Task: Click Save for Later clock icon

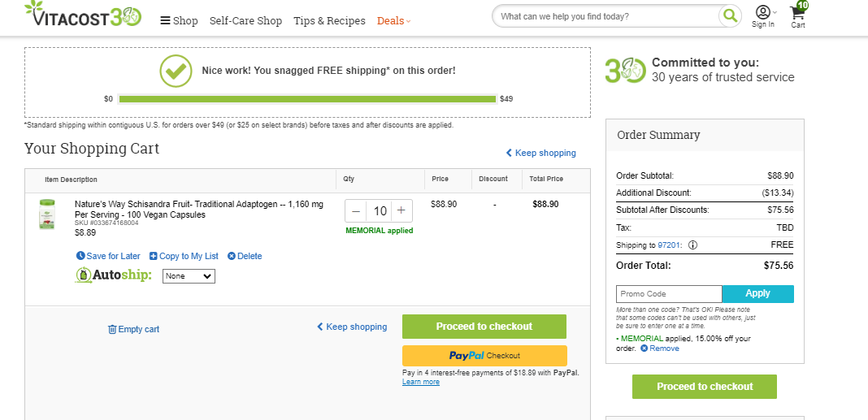Action: [80, 256]
